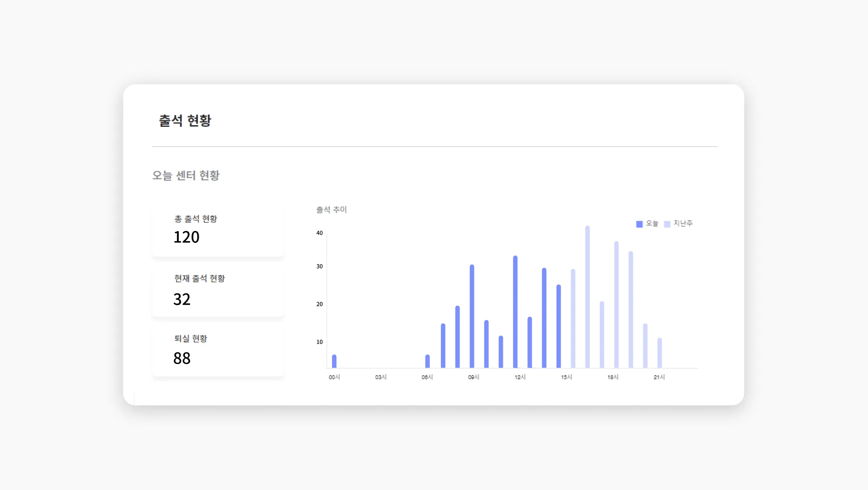Screen dimensions: 868x490
Task: Click the bar above the 00시 label
Action: click(334, 361)
